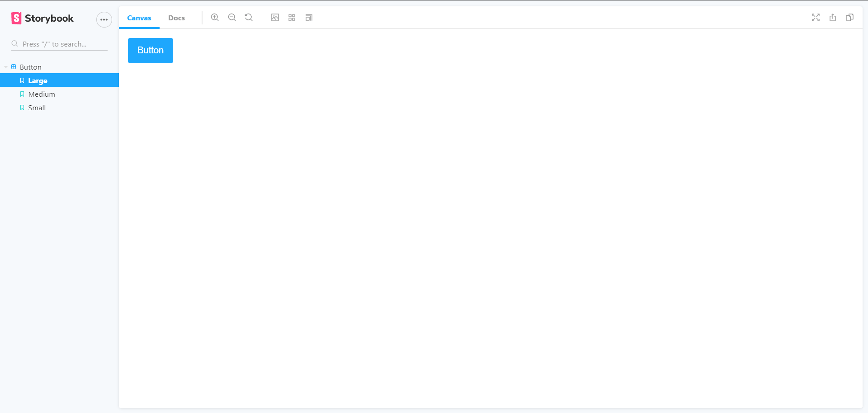Select the Large story
Screen dimensions: 868x413
coord(59,80)
